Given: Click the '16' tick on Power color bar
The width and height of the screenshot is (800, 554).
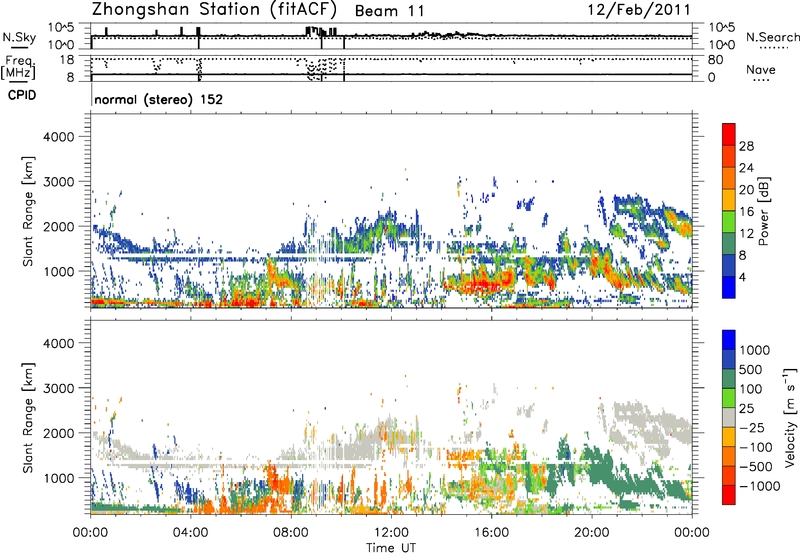Looking at the screenshot, I should pos(746,212).
